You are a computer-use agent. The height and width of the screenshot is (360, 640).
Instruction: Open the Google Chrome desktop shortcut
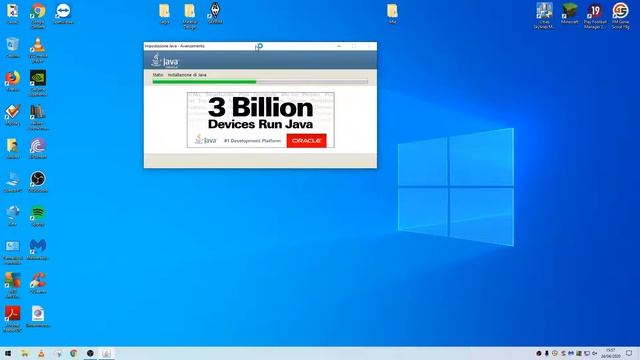point(38,15)
